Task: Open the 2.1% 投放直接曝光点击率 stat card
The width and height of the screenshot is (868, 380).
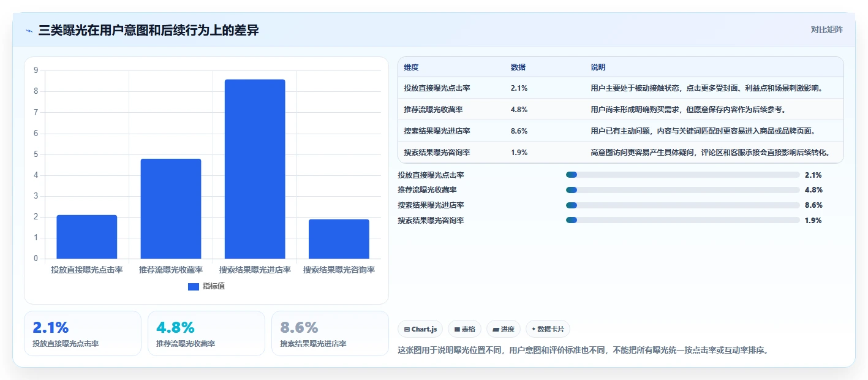Action: (x=83, y=333)
